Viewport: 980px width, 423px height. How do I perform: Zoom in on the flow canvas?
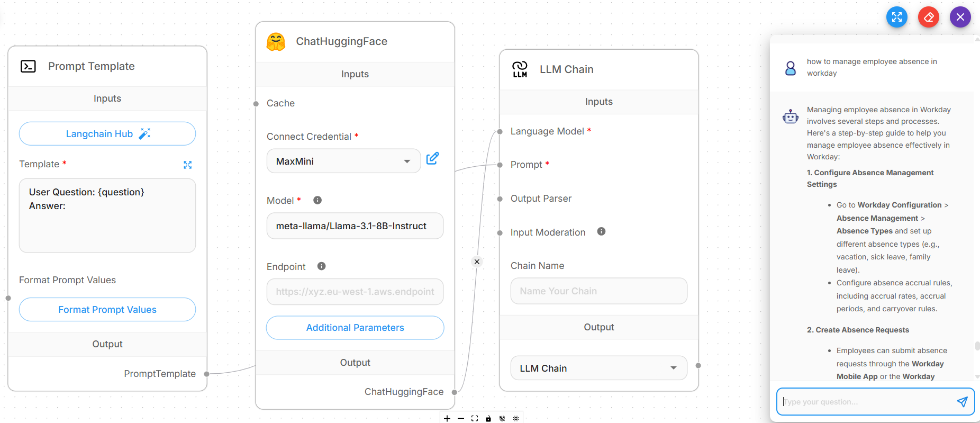pyautogui.click(x=447, y=418)
